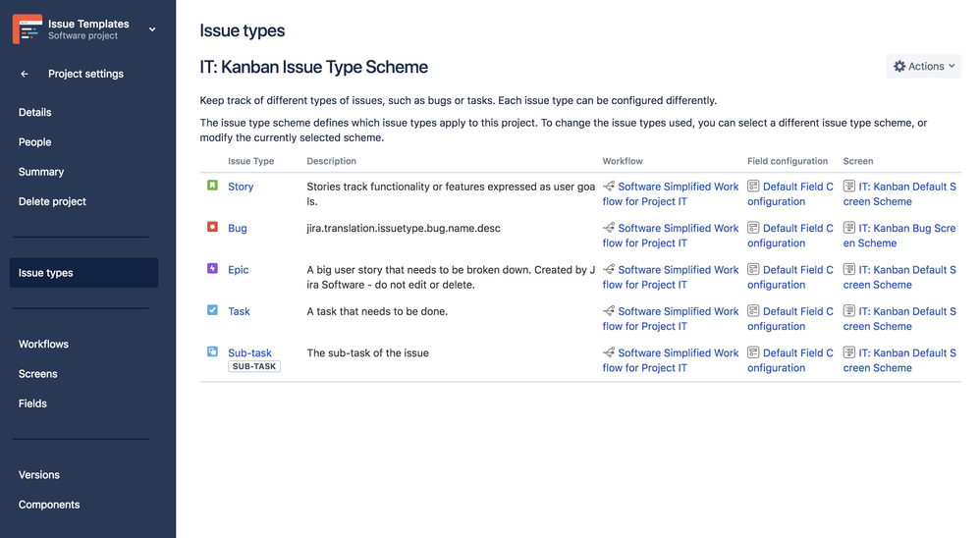Click workflow icon in the Story row
Screen dimensions: 980x538
pos(609,187)
